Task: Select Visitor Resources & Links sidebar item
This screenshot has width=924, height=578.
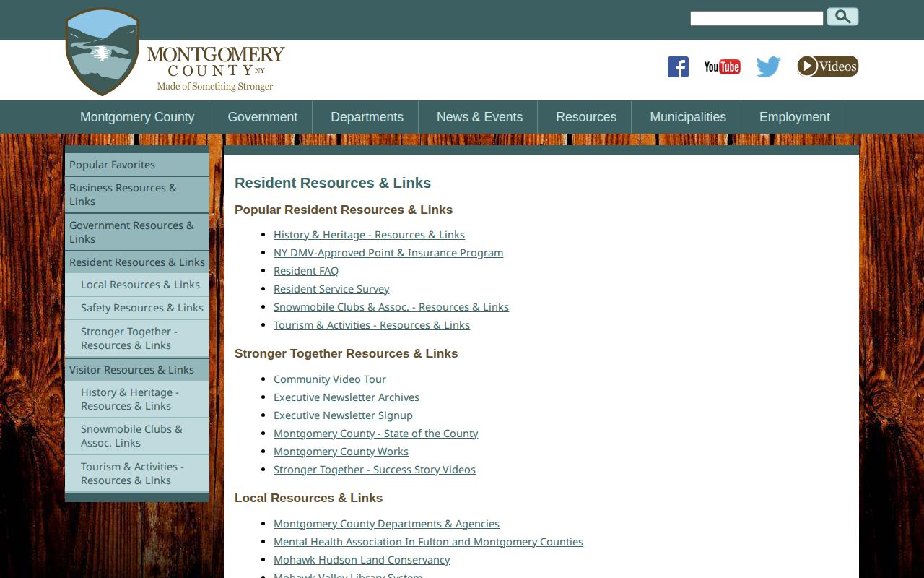Action: [137, 370]
